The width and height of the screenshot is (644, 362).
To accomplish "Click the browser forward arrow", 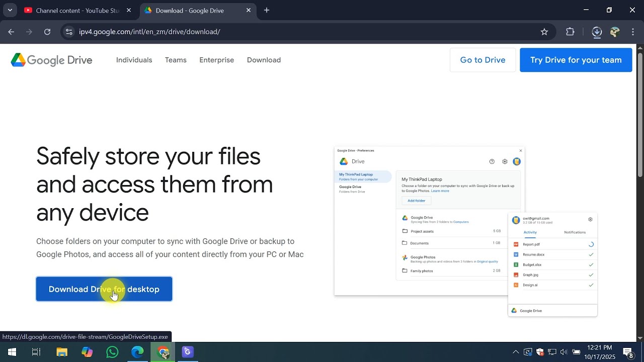I will [29, 32].
